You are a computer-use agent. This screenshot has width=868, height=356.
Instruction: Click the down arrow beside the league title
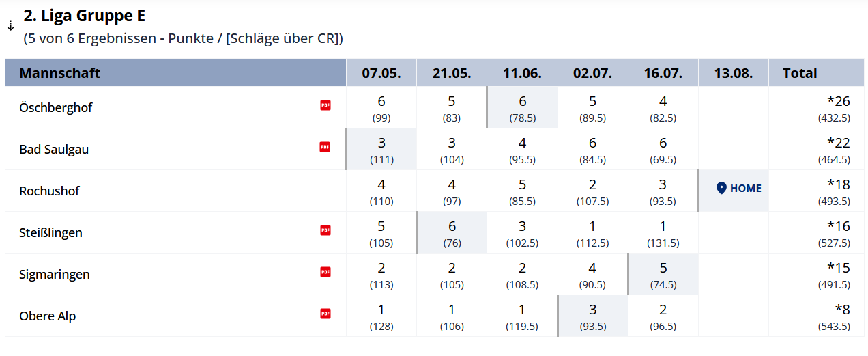(11, 26)
